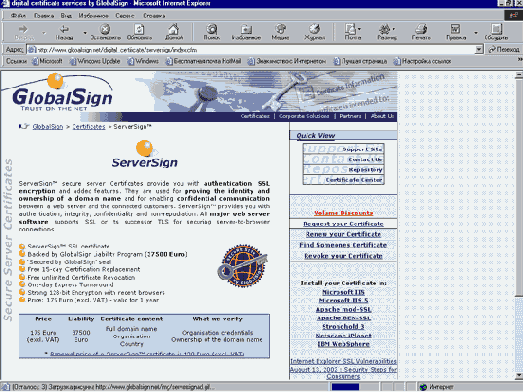Click the Find Someones Certificate link
This screenshot has height=392, width=523.
[x=343, y=245]
